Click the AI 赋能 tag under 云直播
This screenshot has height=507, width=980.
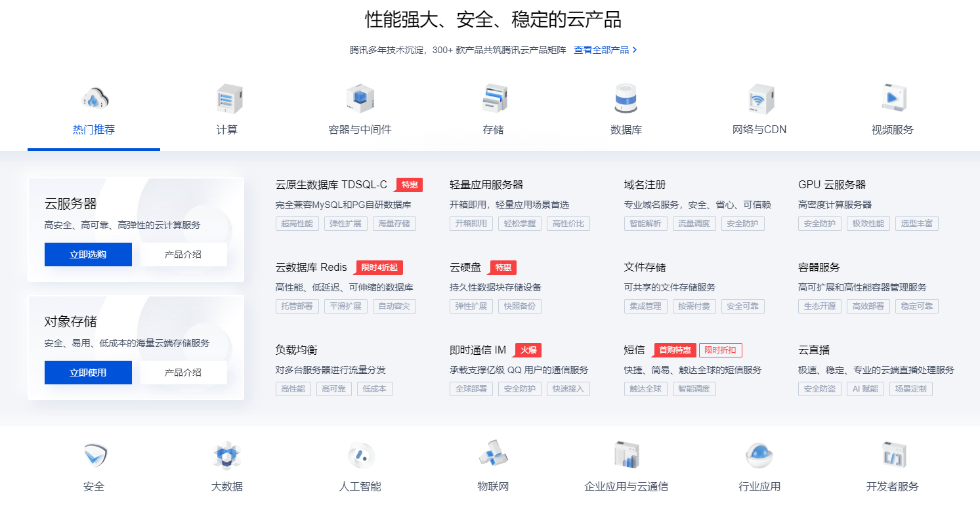tap(865, 389)
